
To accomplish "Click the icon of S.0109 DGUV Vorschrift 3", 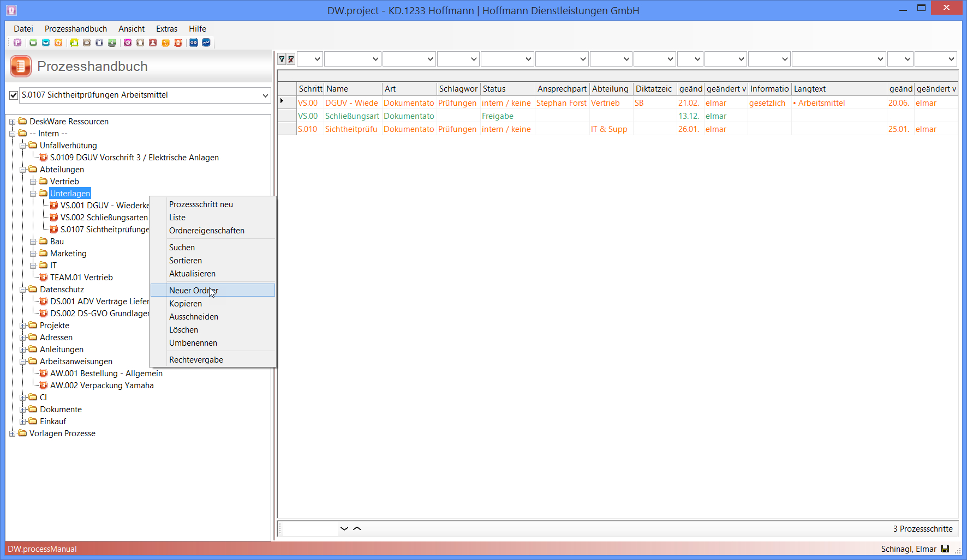I will pyautogui.click(x=44, y=158).
